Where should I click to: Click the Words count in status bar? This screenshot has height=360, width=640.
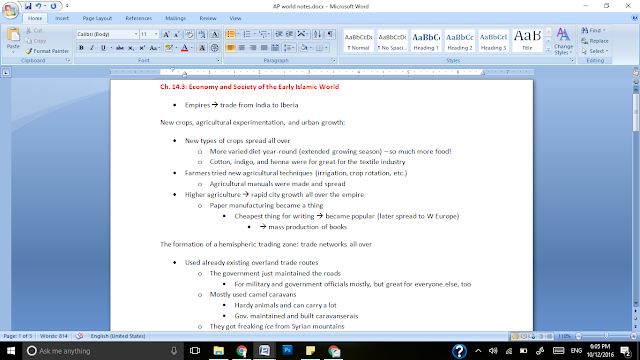pos(53,336)
